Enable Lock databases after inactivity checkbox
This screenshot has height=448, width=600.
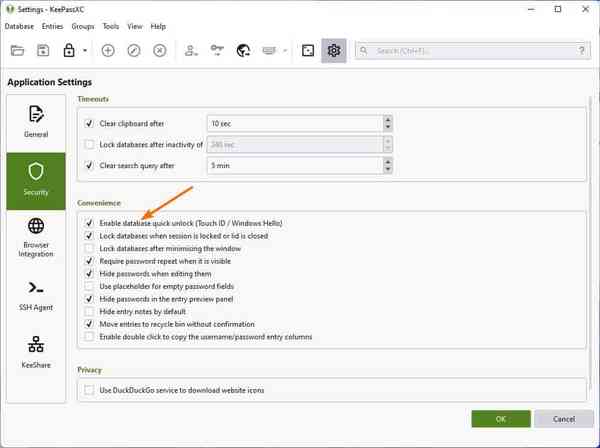pos(90,144)
